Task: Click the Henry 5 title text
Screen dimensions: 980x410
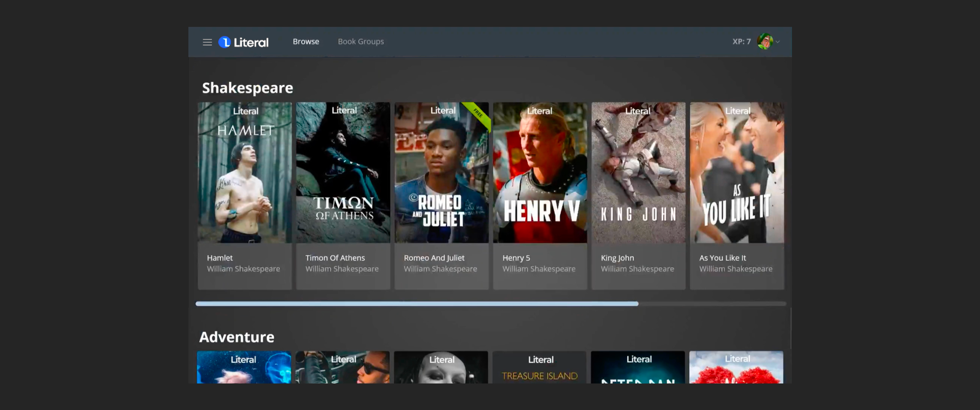Action: point(516,258)
